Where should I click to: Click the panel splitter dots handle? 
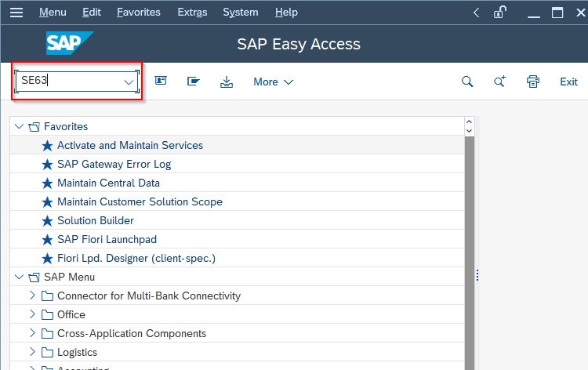click(x=477, y=275)
